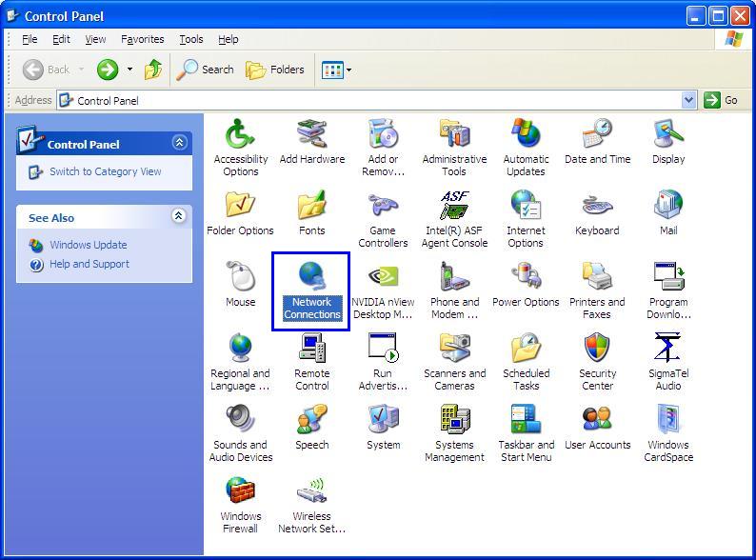The width and height of the screenshot is (756, 560).
Task: Open Internet Options
Action: coord(526,218)
